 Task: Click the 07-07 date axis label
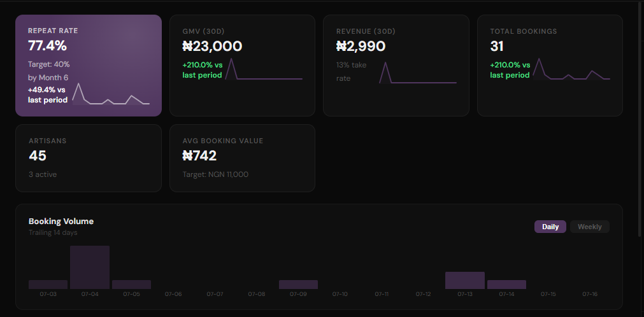pos(215,294)
